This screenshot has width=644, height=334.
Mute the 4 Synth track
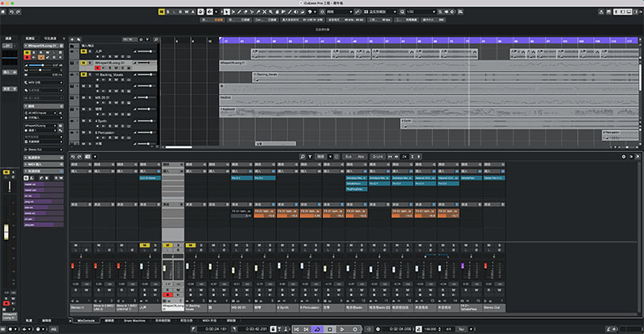tap(84, 122)
